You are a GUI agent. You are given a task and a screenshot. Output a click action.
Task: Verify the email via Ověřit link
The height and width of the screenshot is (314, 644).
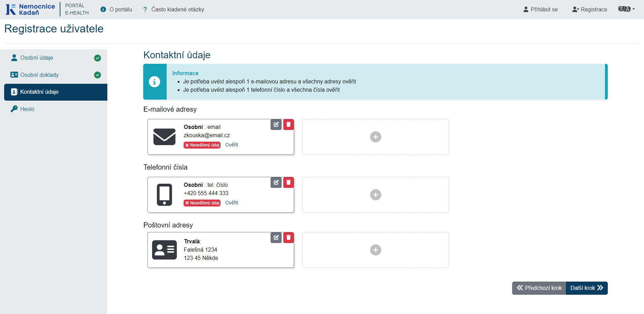[232, 145]
